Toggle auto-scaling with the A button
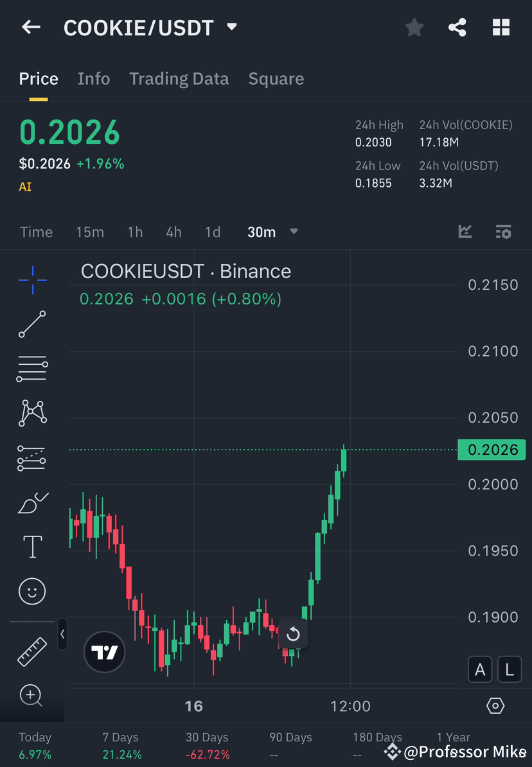Image resolution: width=532 pixels, height=767 pixels. click(480, 669)
